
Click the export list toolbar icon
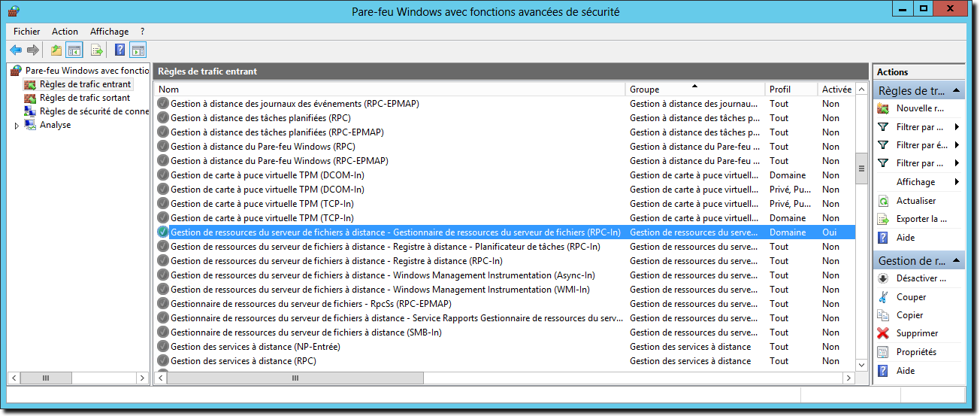click(96, 50)
